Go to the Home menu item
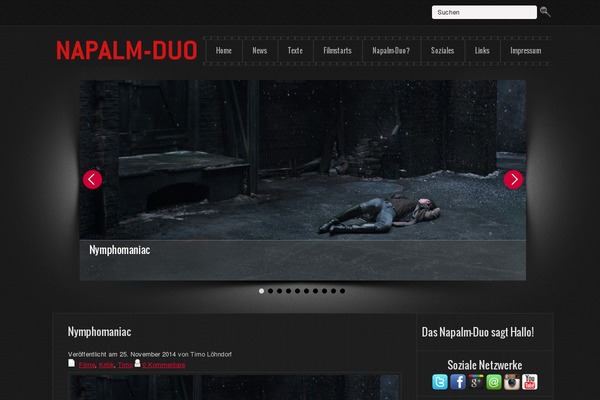Image resolution: width=600 pixels, height=400 pixels. coord(223,51)
